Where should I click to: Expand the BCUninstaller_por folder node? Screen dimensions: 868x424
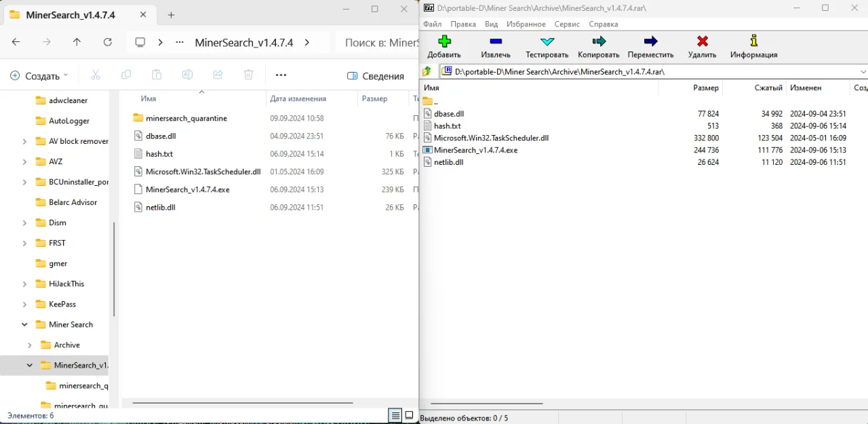coord(24,182)
